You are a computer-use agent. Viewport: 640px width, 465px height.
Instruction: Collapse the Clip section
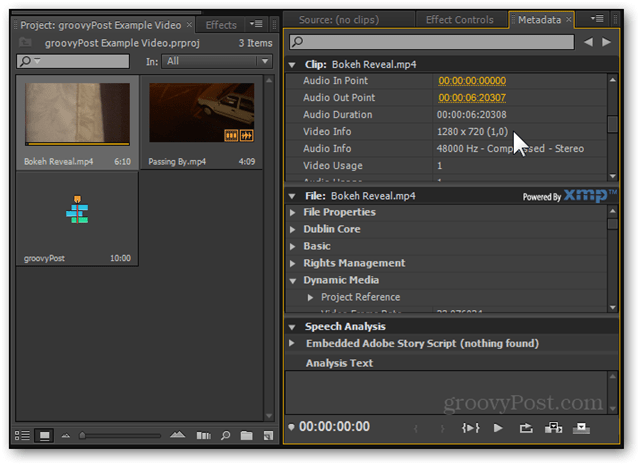292,65
